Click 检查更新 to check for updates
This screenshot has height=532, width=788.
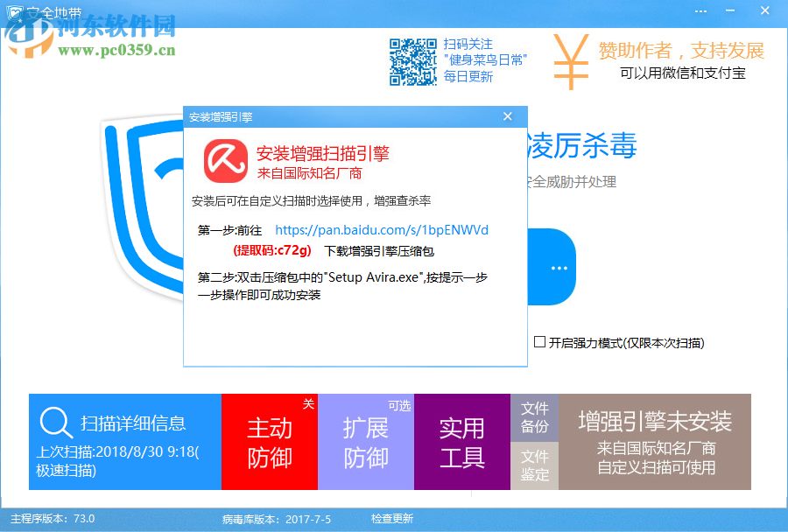(x=390, y=520)
